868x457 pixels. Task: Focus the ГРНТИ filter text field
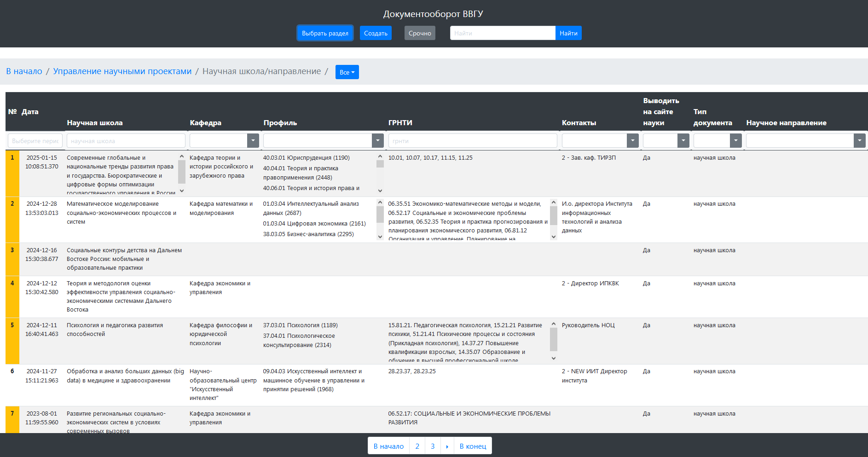click(472, 141)
